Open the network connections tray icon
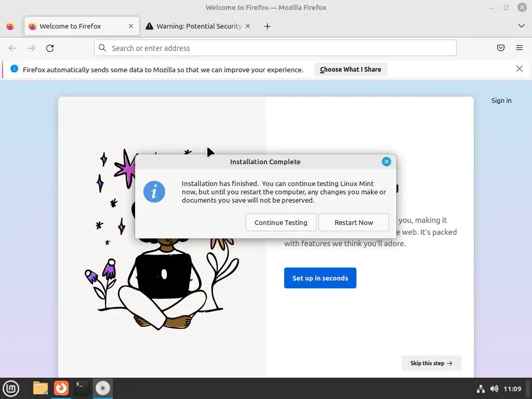532x399 pixels. click(481, 389)
